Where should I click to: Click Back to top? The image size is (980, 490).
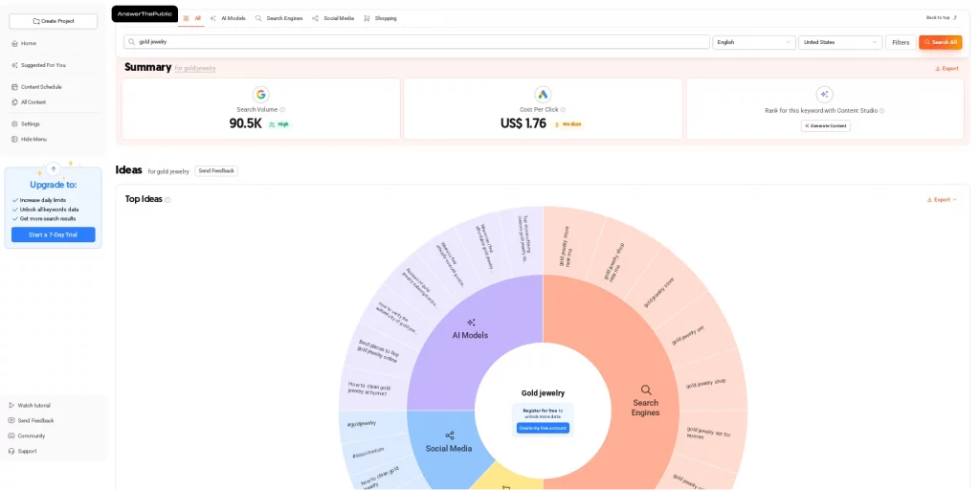pos(942,17)
